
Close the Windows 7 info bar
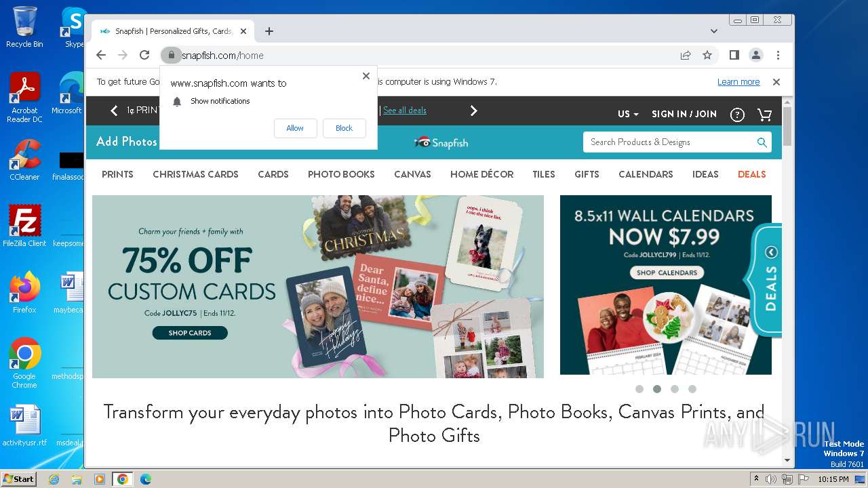[x=776, y=82]
